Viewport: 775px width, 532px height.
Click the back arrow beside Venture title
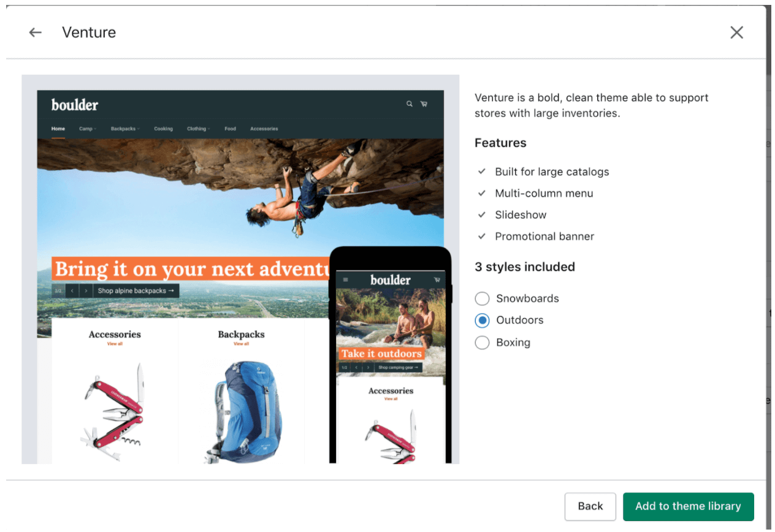pyautogui.click(x=36, y=32)
